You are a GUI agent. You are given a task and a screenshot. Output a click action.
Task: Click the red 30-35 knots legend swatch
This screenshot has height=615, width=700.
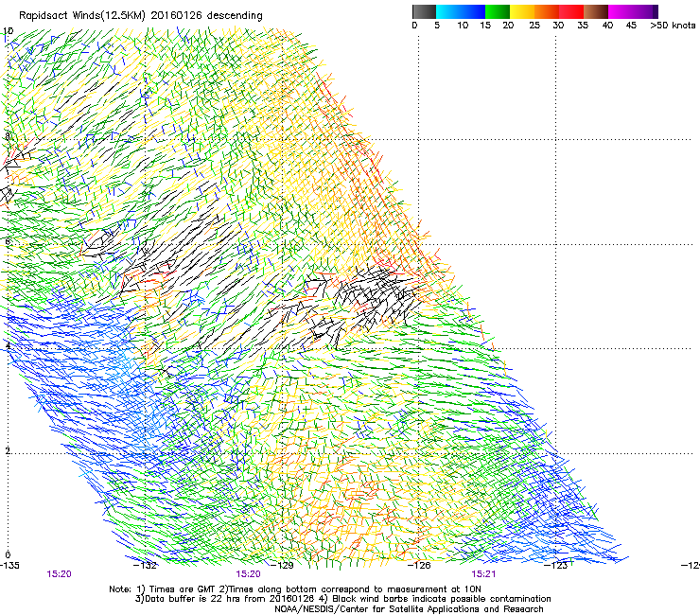[x=571, y=11]
